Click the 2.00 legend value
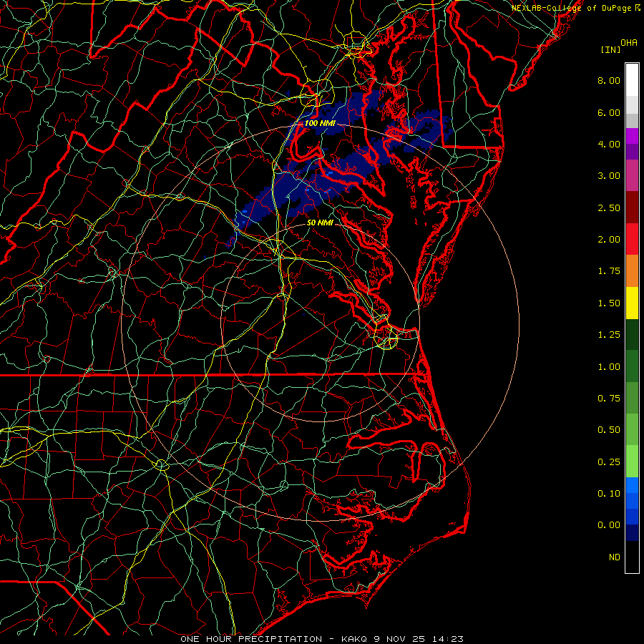Viewport: 644px width, 644px height. (x=609, y=240)
